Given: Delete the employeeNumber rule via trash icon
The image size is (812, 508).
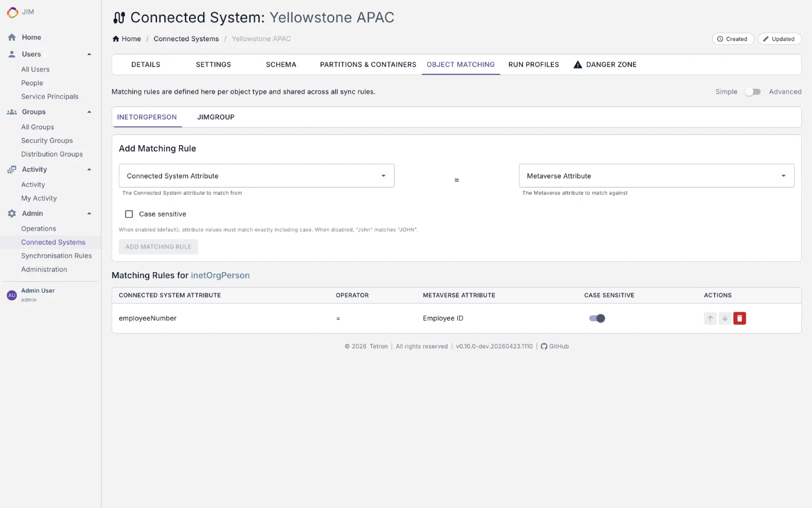Looking at the screenshot, I should click(x=739, y=318).
